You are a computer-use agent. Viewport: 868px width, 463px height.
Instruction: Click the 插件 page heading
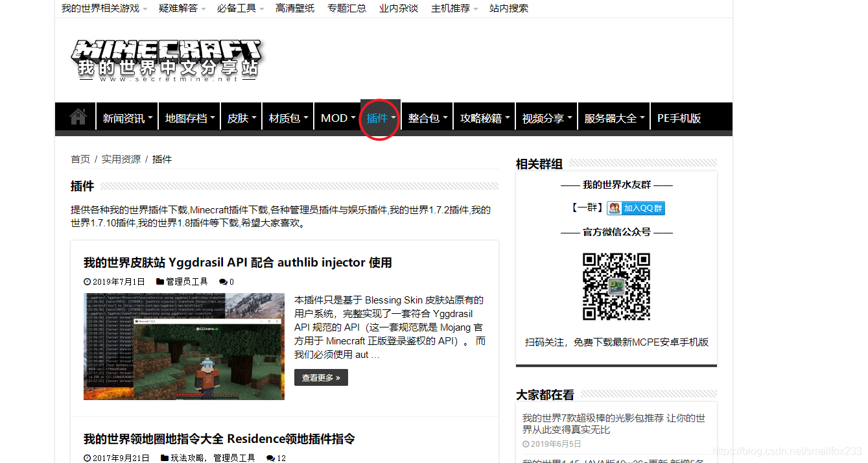click(x=82, y=186)
